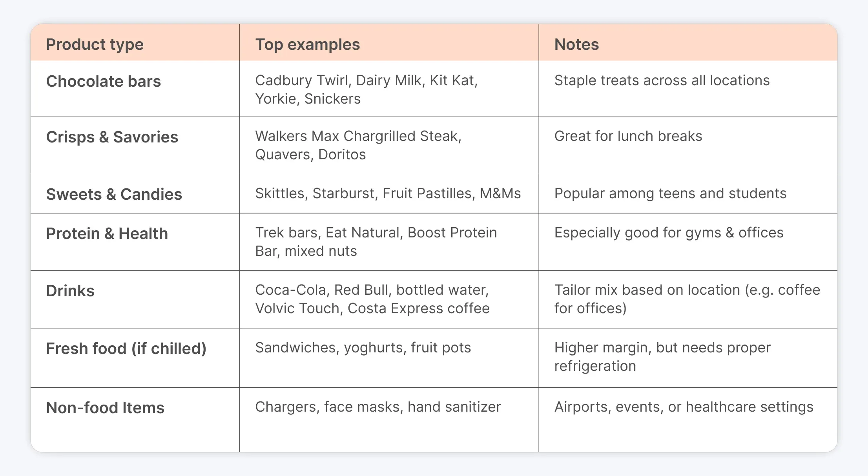This screenshot has height=476, width=868.
Task: Select the Trek bars, Eat Natural cell
Action: tap(376, 242)
